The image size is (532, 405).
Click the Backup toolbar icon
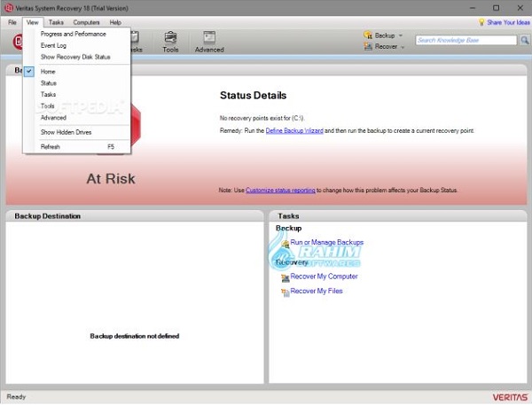pos(368,35)
